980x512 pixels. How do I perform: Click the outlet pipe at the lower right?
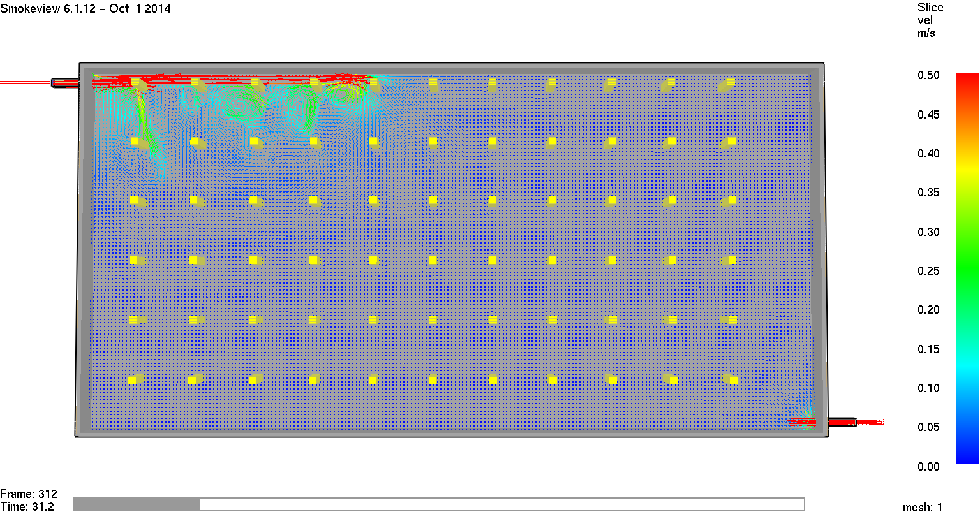click(842, 421)
